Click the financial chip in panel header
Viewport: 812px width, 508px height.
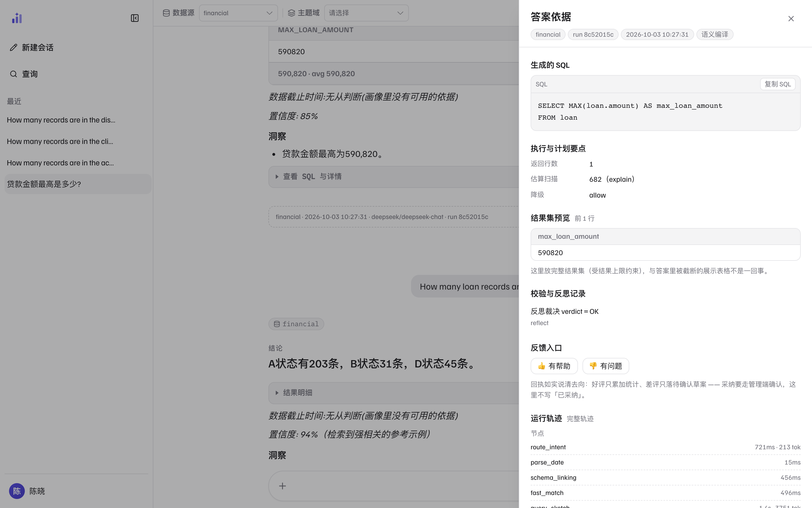click(x=548, y=34)
